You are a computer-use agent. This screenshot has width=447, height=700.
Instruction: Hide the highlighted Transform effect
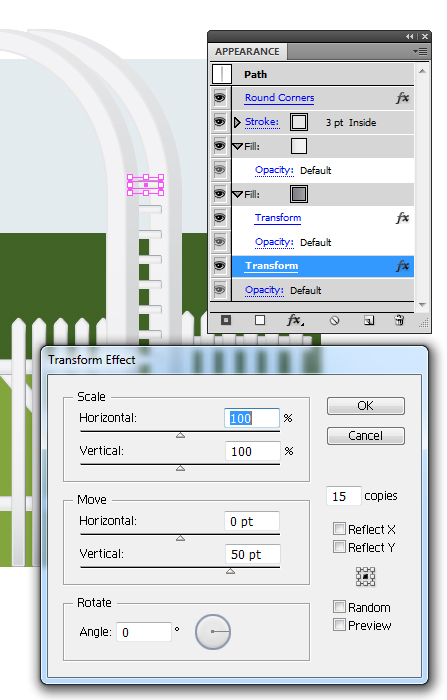click(x=220, y=266)
